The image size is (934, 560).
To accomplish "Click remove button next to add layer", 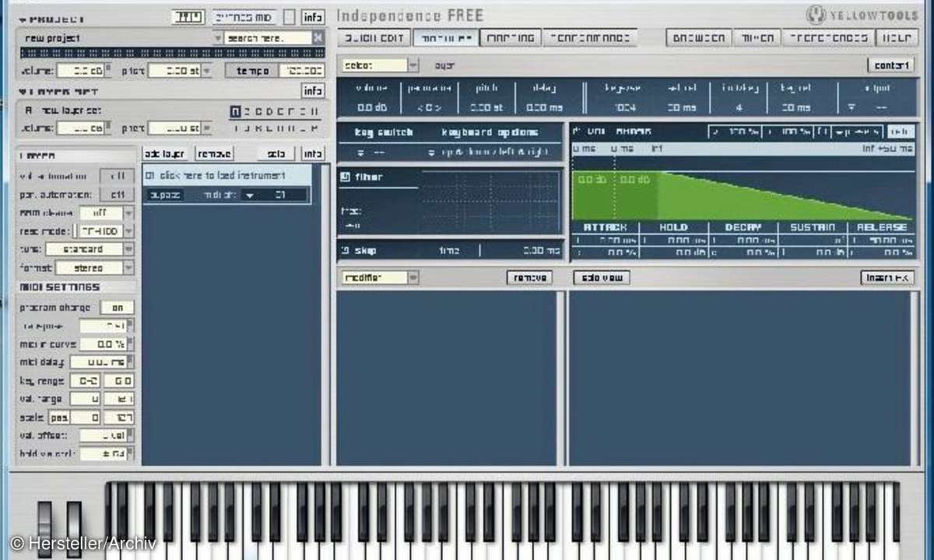I will coord(214,154).
